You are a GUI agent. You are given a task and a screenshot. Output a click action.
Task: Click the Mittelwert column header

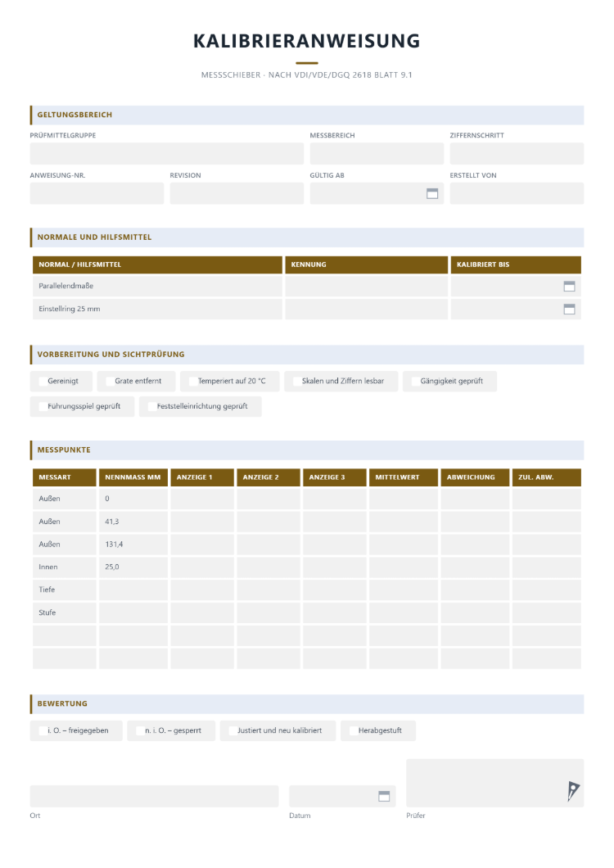[x=404, y=477]
